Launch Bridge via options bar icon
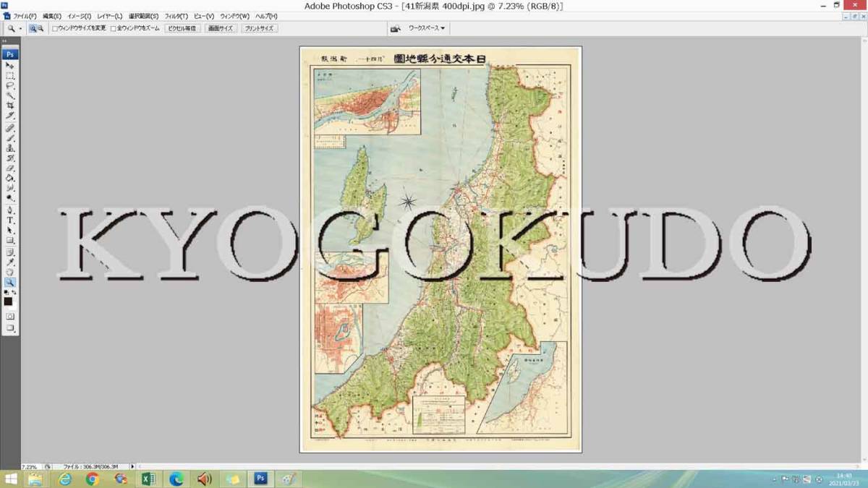This screenshot has width=868, height=488. pos(396,29)
